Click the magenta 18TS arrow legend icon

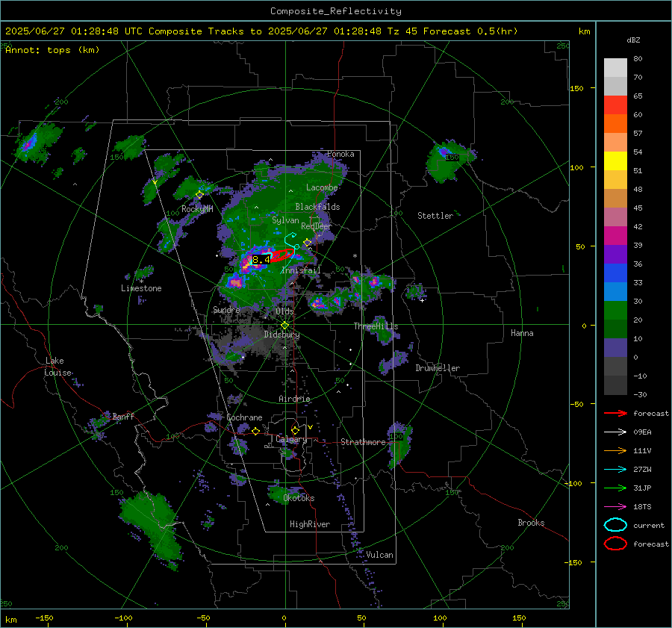(615, 507)
